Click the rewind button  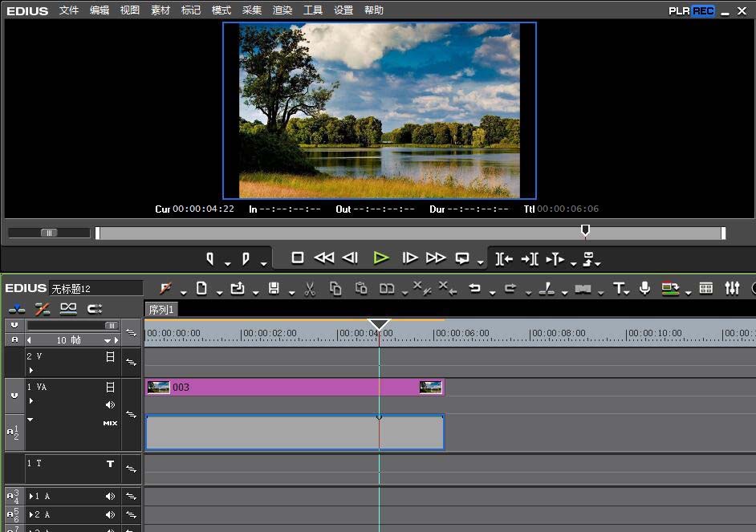324,258
